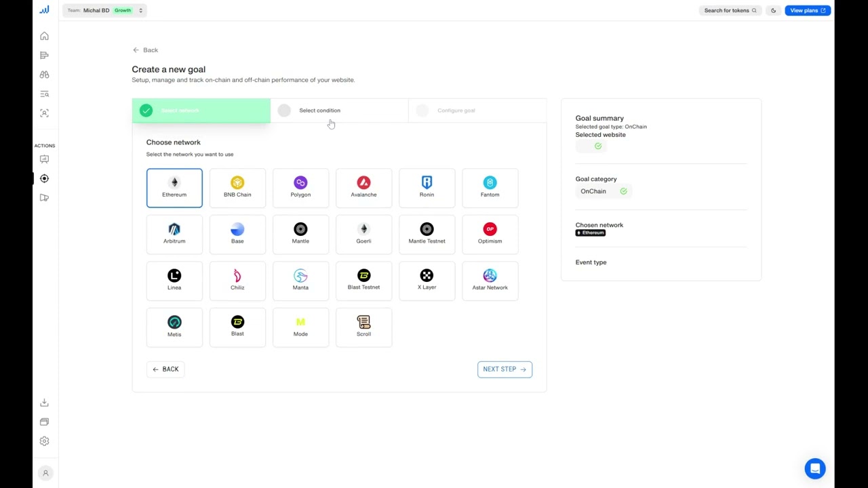Pick the Avalanche network
Screen dimensions: 868x488
tap(363, 188)
